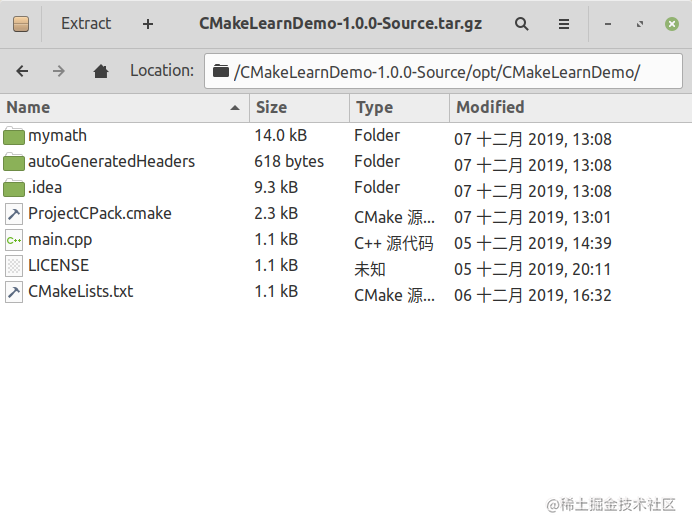The height and width of the screenshot is (529, 692).
Task: Open search with the magnifier icon
Action: [x=522, y=24]
